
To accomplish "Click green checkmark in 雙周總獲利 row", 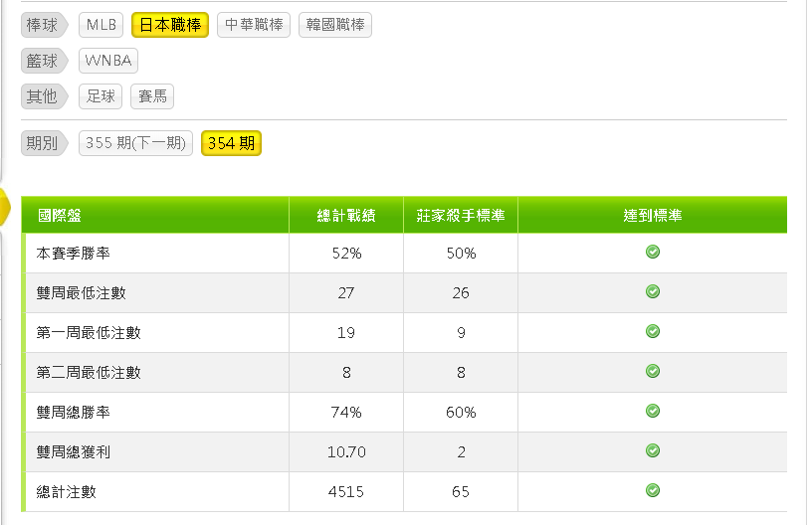I will [x=653, y=451].
